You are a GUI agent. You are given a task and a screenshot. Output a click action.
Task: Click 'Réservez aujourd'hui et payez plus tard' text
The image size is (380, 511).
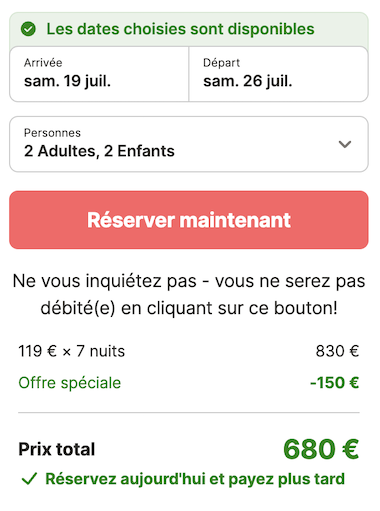tap(195, 479)
